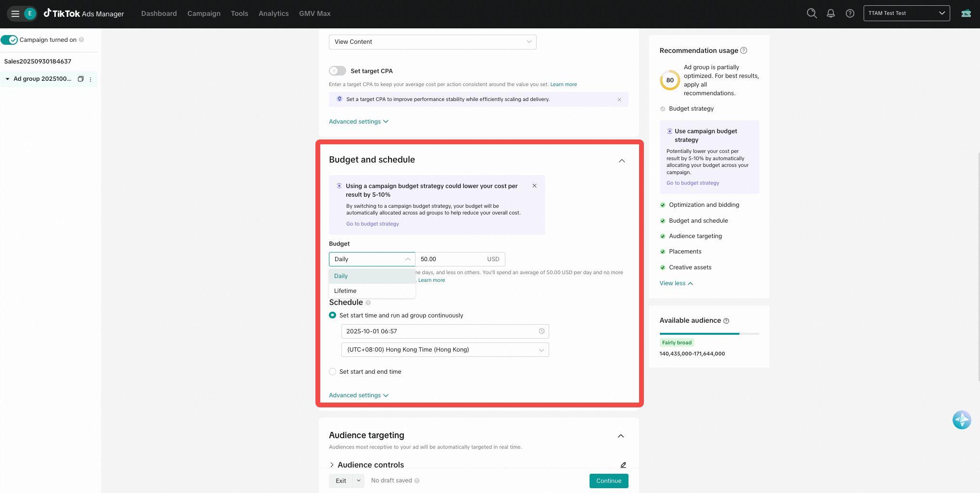Follow Go to budget strategy in notice
980x493 pixels.
[x=373, y=224]
